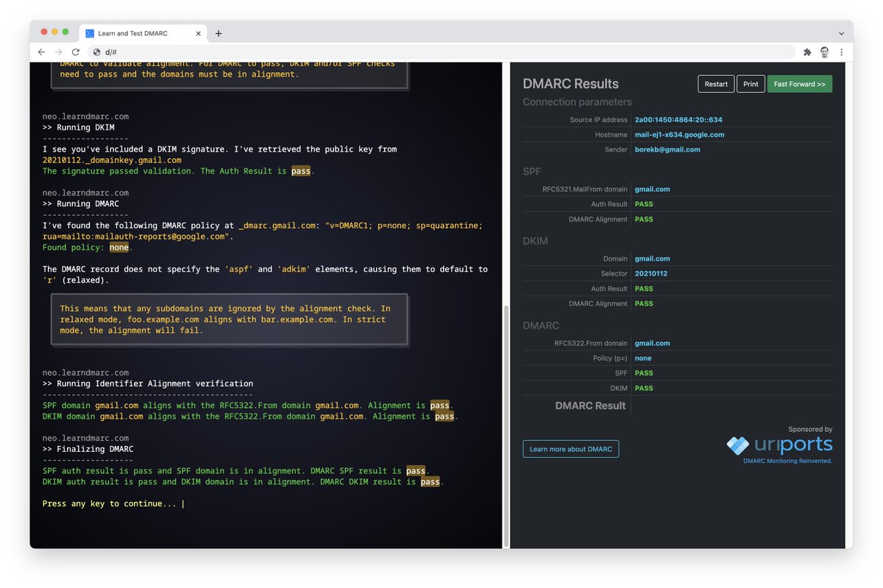883x588 pixels.
Task: Click the DKIM selector value 20210112
Action: pyautogui.click(x=651, y=274)
